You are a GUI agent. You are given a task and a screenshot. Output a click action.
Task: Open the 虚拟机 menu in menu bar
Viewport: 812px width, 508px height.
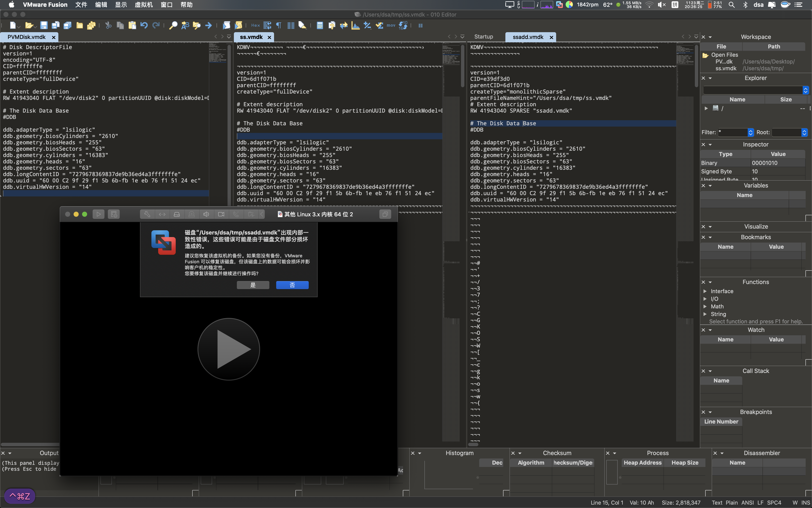click(x=144, y=5)
